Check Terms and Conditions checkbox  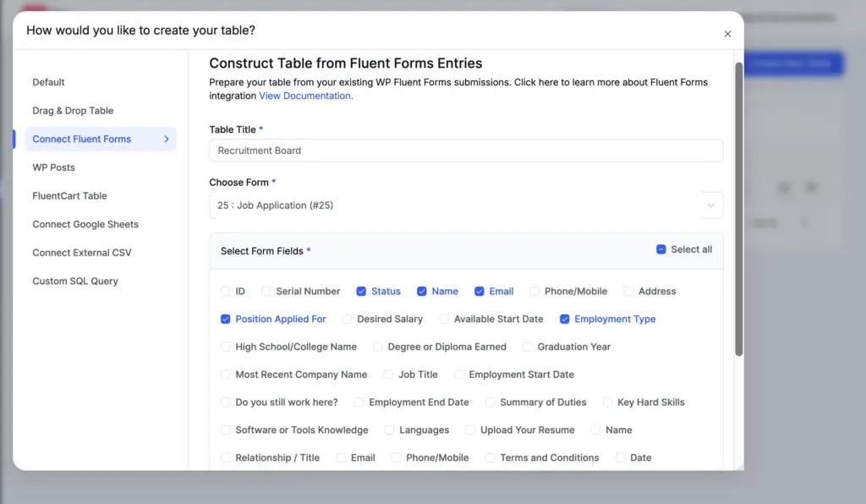[490, 457]
